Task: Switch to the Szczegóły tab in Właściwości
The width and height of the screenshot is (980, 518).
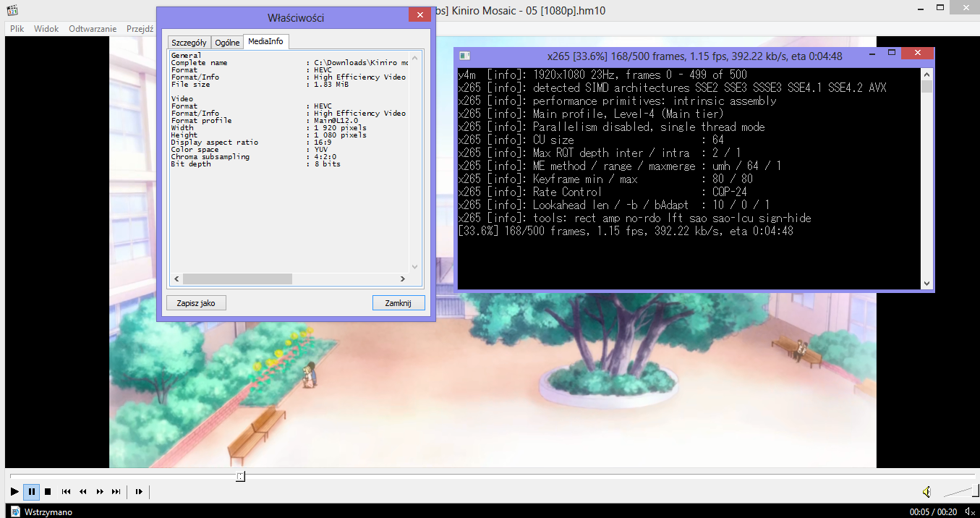Action: point(189,43)
